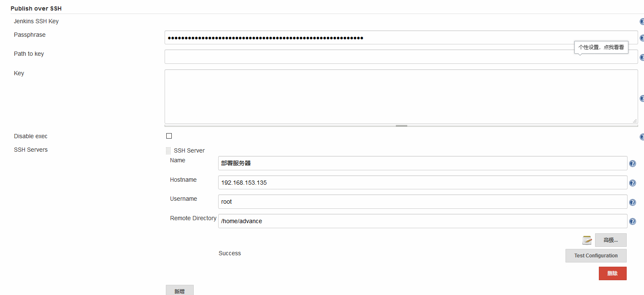Show help for Hostname field
This screenshot has width=644, height=295.
[633, 183]
